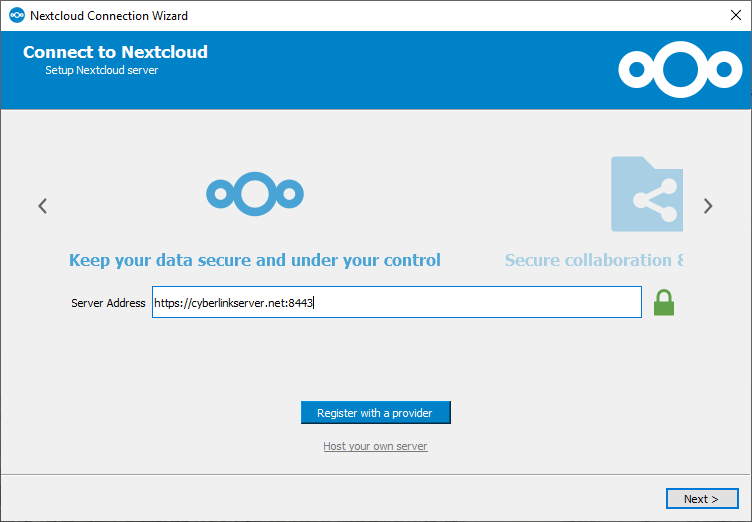The image size is (752, 522).
Task: Click the Nextcloud icon in the title bar
Action: [x=17, y=15]
